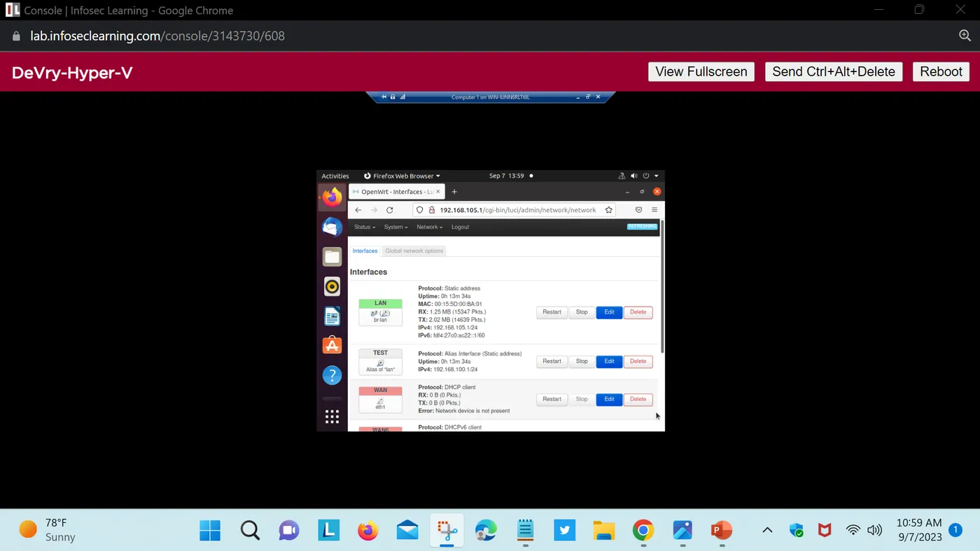
Task: Click the LAN br-lan interface box
Action: [380, 312]
